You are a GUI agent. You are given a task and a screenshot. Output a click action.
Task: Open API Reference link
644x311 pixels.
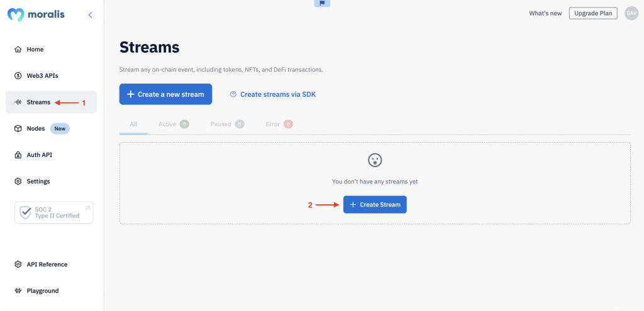pyautogui.click(x=51, y=265)
